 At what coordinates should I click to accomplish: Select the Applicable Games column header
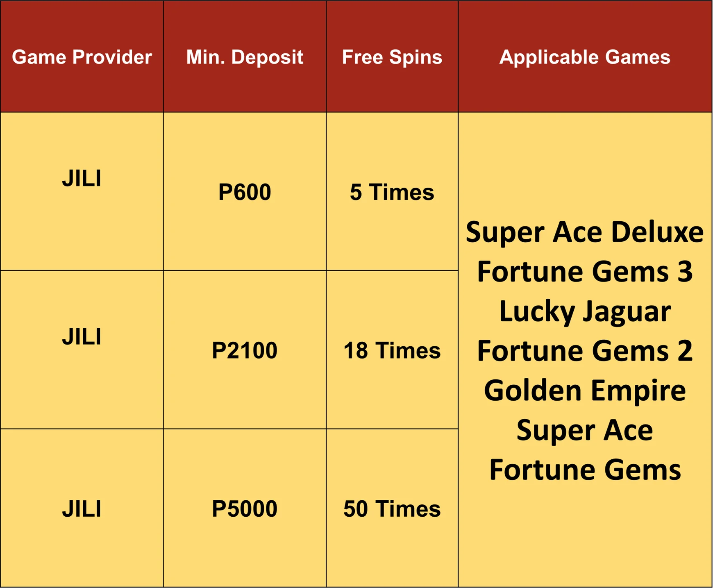585,57
